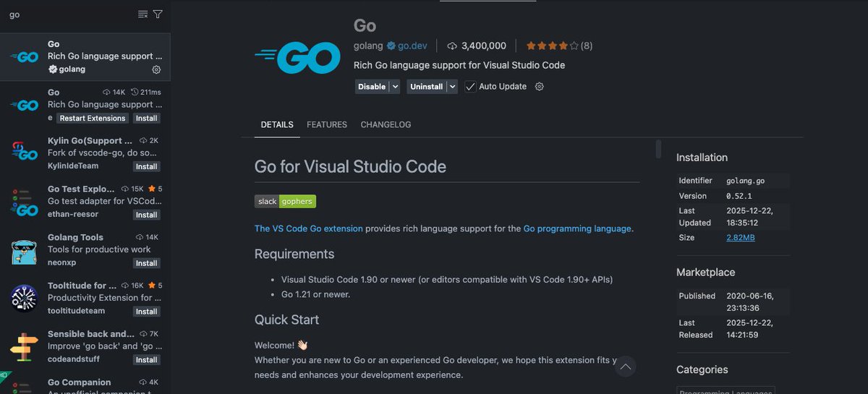Click the large Go logo in details header
Image resolution: width=868 pixels, height=394 pixels.
coord(297,58)
